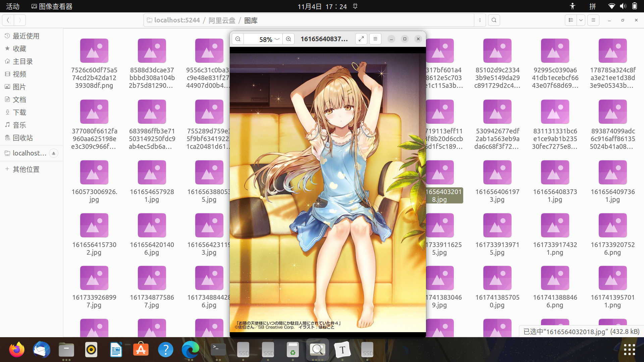Open 音乐 folder in the sidebar
Screen dimensions: 644x362
click(x=32, y=125)
